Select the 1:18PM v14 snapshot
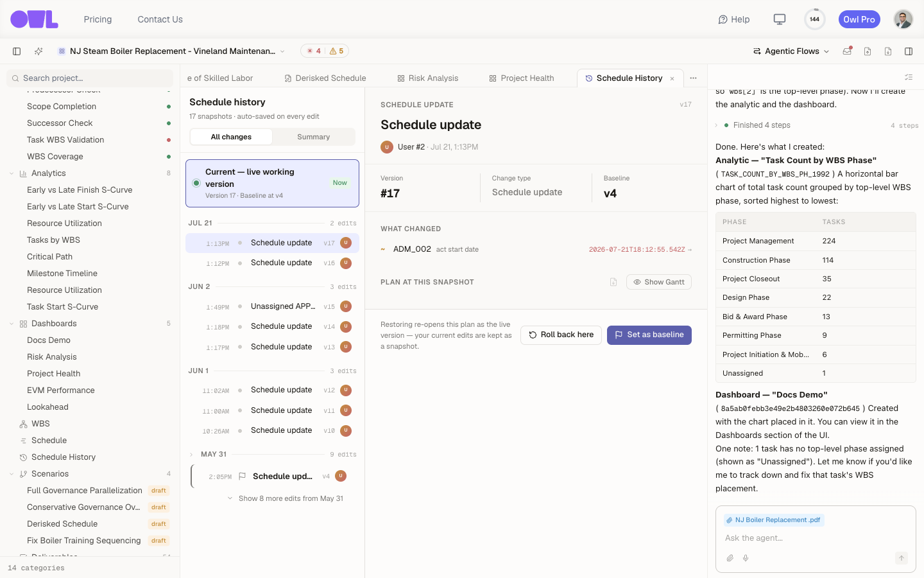 pyautogui.click(x=272, y=326)
